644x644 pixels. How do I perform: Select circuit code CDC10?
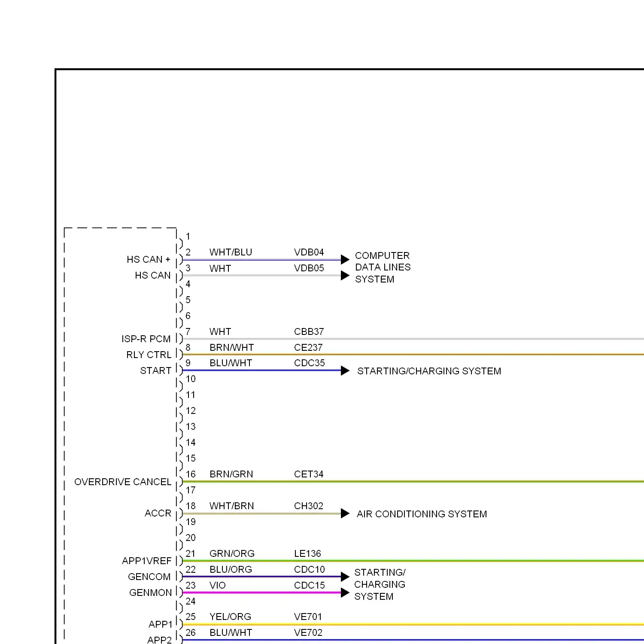pos(309,569)
